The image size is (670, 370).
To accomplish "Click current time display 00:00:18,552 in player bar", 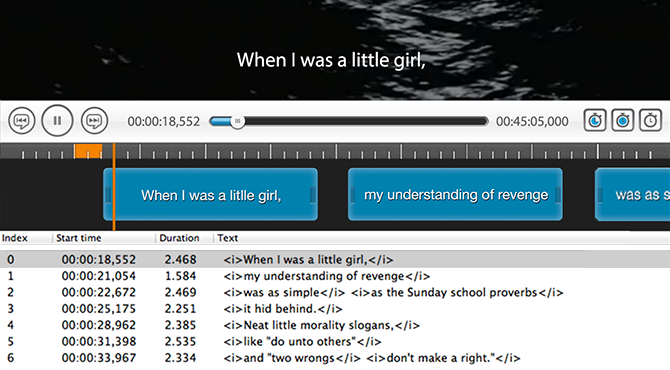I will pos(164,122).
